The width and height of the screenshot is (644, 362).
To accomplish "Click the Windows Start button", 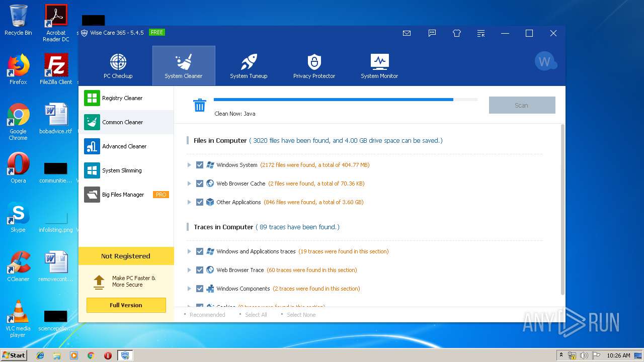I will (14, 355).
